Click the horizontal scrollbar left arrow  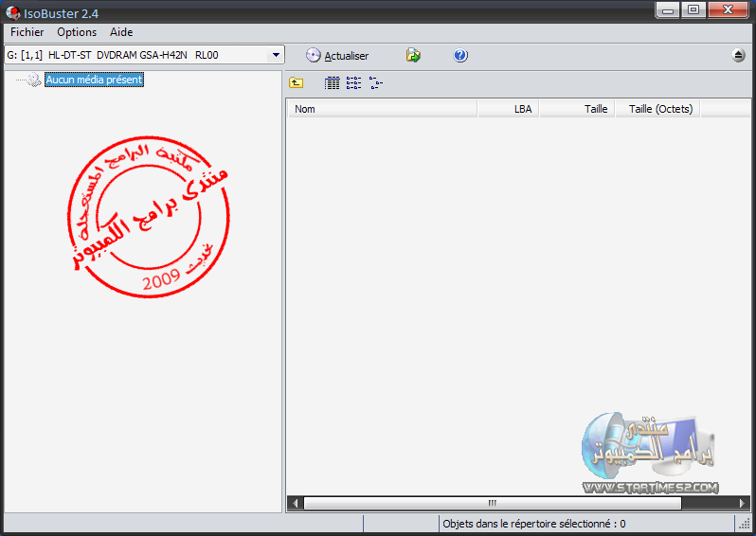(x=295, y=503)
